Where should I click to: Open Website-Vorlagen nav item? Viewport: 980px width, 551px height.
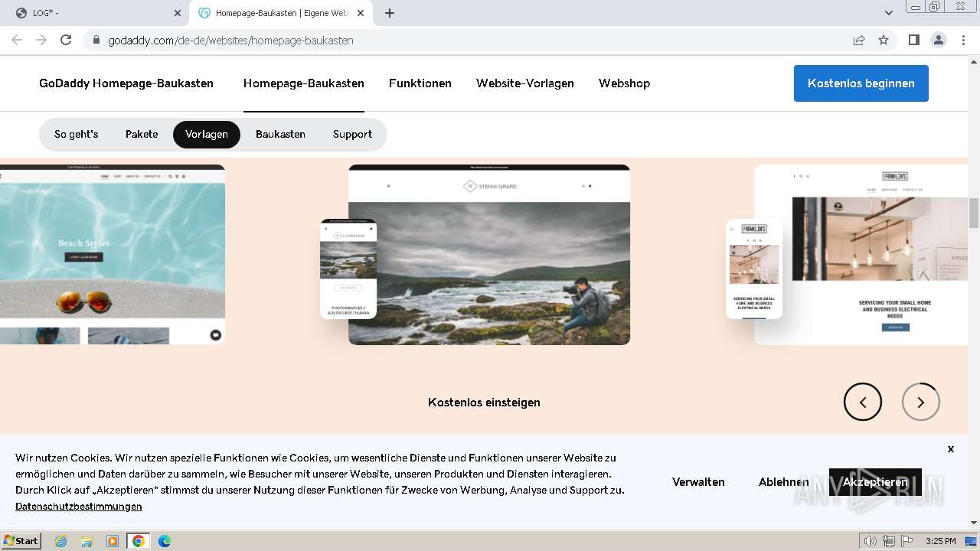(x=525, y=83)
